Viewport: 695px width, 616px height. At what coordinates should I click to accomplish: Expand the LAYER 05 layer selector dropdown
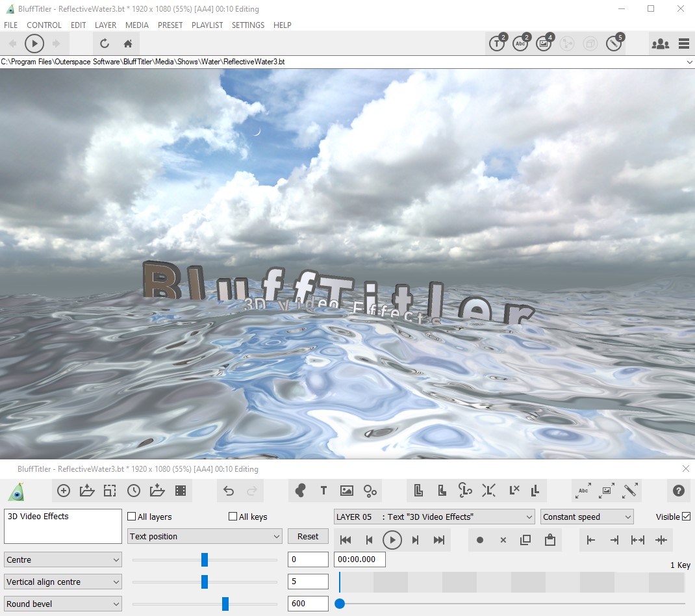434,517
